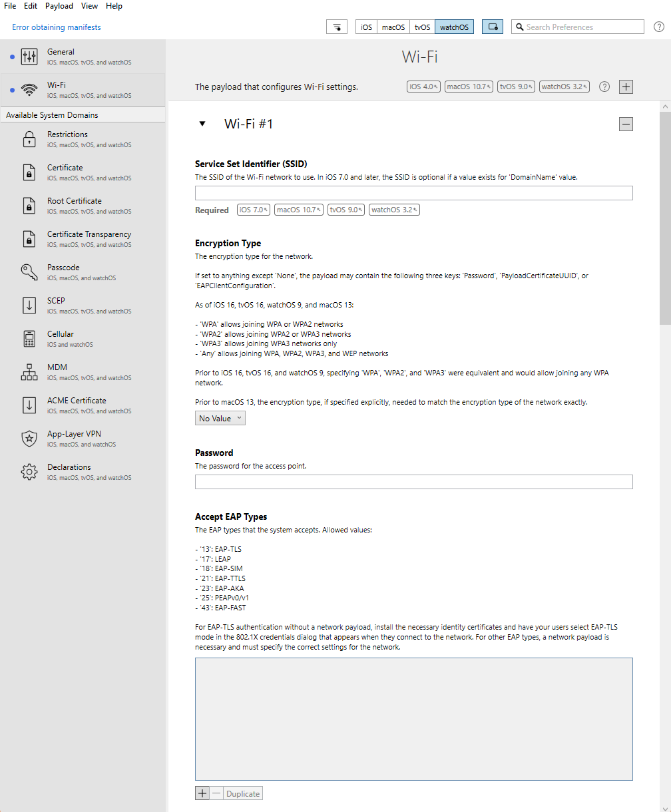Screen dimensions: 671x812
Task: Select the Passcode key icon
Action: coord(29,272)
